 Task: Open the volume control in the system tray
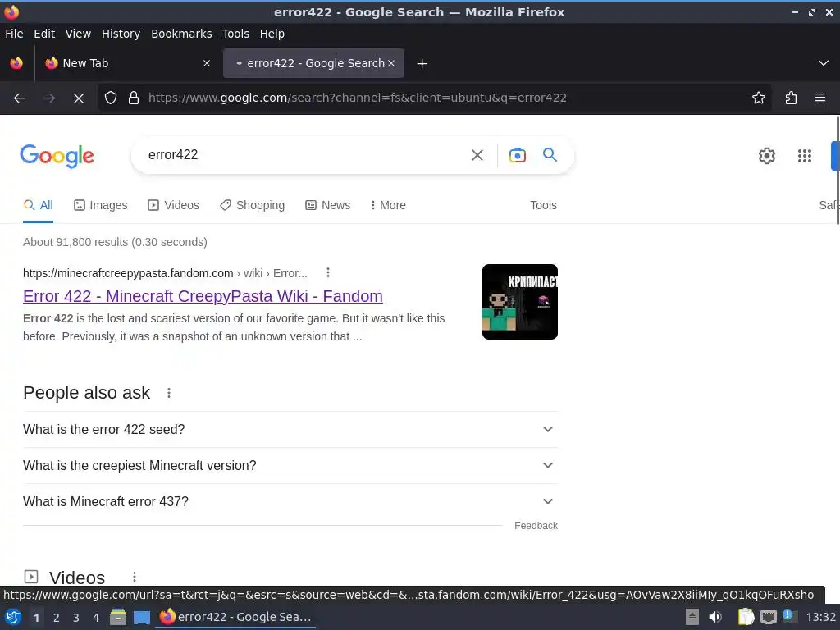(x=715, y=617)
